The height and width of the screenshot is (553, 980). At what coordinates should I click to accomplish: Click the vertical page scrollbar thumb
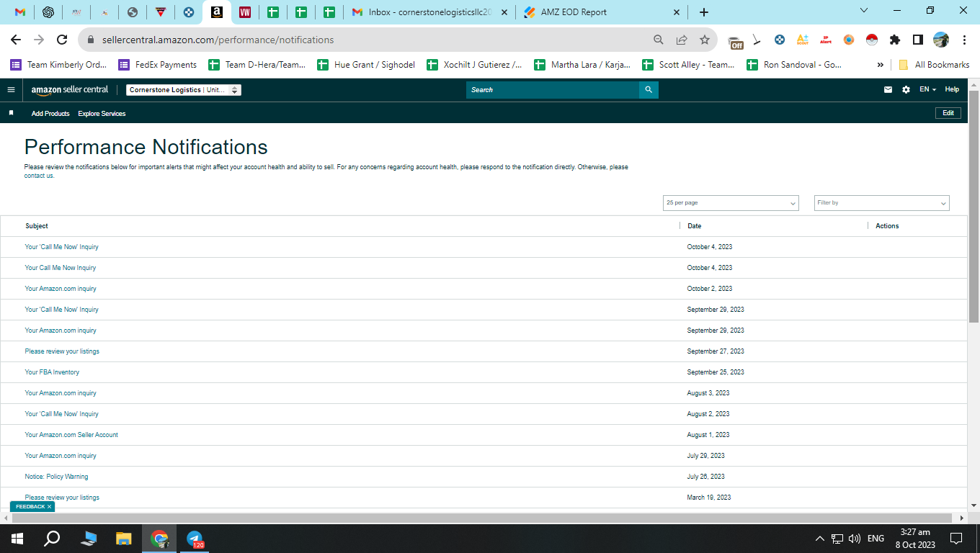pyautogui.click(x=974, y=205)
